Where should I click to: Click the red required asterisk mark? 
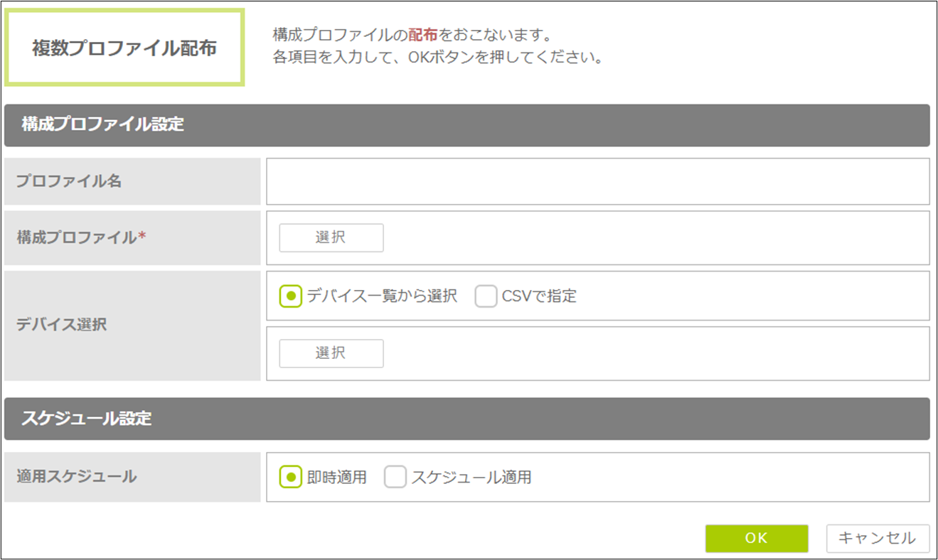click(142, 237)
